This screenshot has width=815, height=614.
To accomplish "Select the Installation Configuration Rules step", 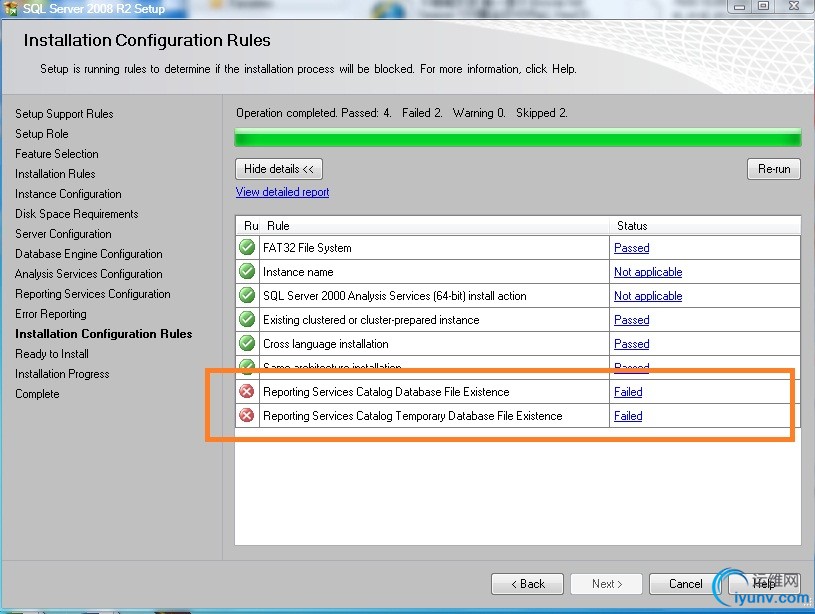I will [x=103, y=334].
